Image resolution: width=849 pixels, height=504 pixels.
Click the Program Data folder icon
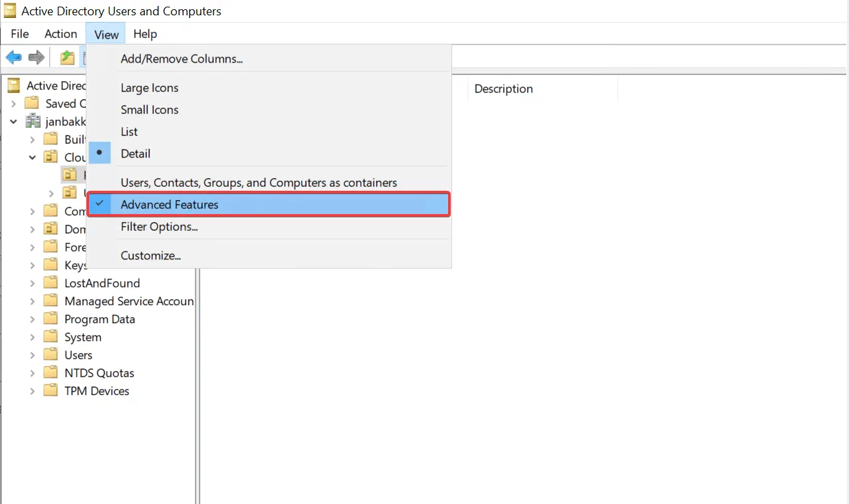(51, 319)
